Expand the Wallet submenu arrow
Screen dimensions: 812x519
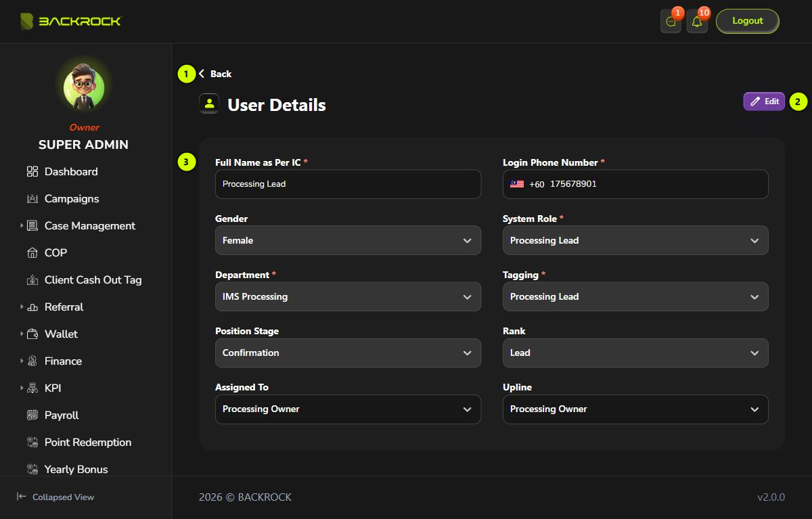point(22,334)
